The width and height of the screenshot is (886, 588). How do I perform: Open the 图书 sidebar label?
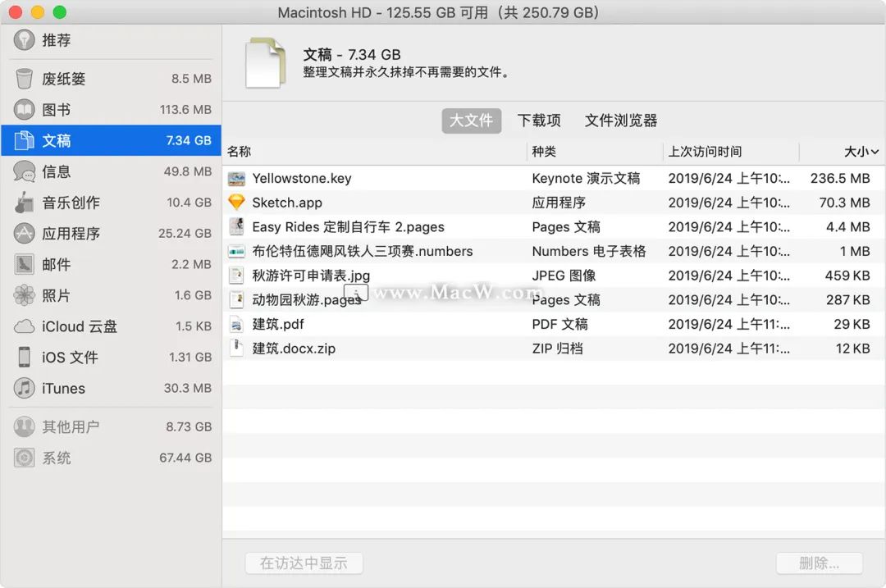[x=57, y=110]
